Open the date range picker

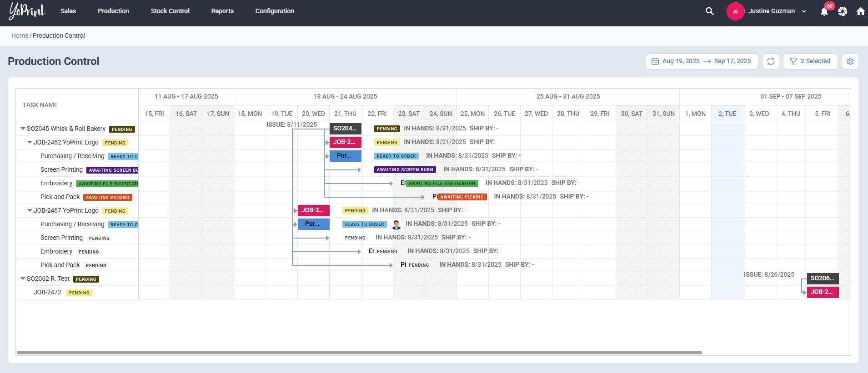click(701, 61)
